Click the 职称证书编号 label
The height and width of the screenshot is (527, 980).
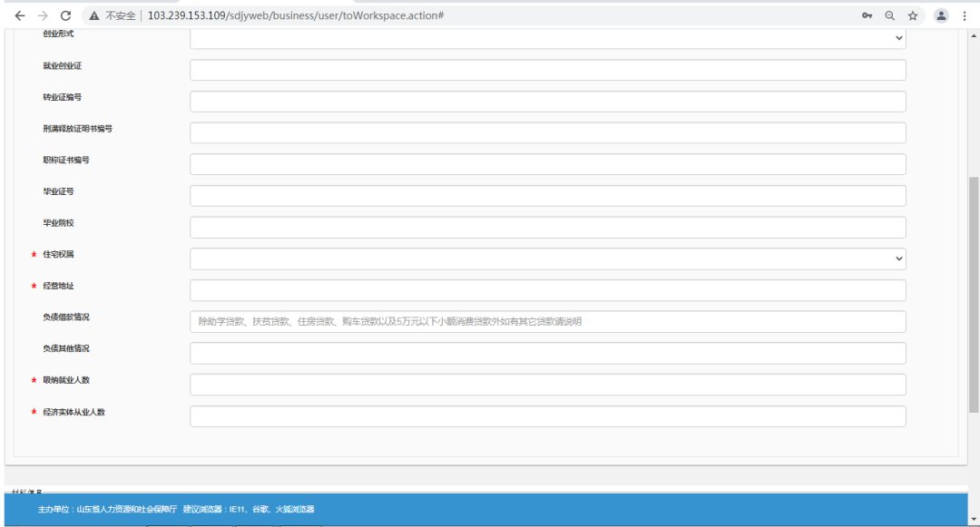(x=66, y=160)
